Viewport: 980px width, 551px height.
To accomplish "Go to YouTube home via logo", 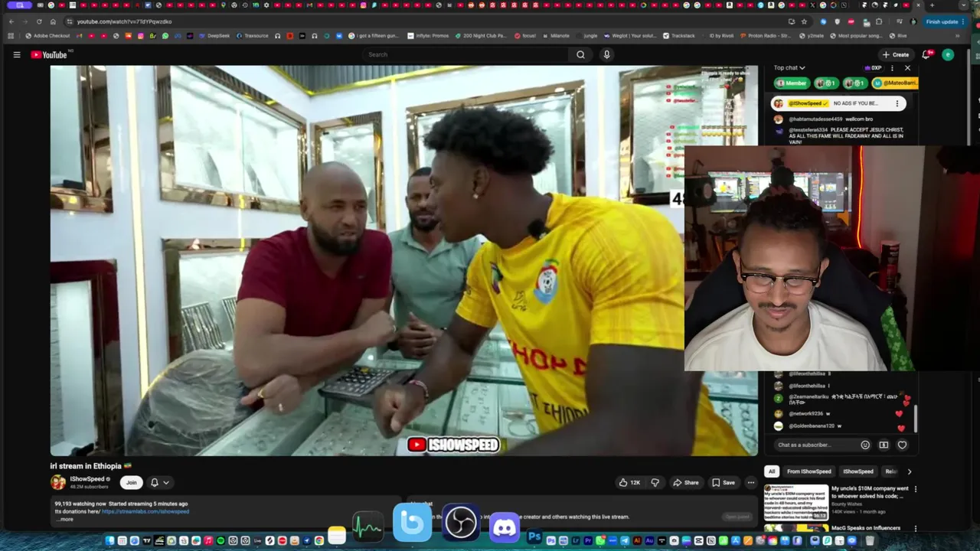I will (x=49, y=54).
